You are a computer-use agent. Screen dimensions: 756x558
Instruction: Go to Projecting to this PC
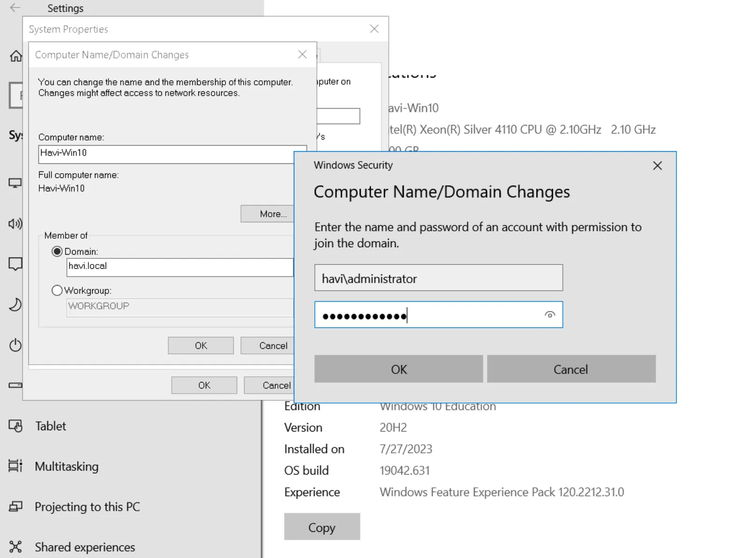tap(87, 507)
